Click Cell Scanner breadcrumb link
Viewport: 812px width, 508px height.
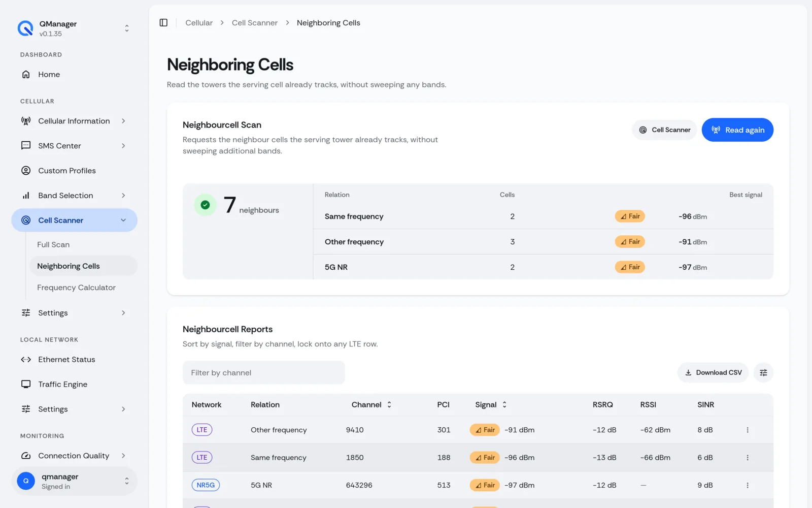pyautogui.click(x=255, y=23)
